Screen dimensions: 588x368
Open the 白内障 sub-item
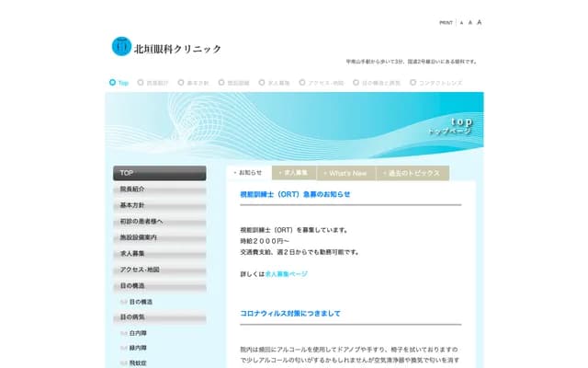[x=138, y=333]
